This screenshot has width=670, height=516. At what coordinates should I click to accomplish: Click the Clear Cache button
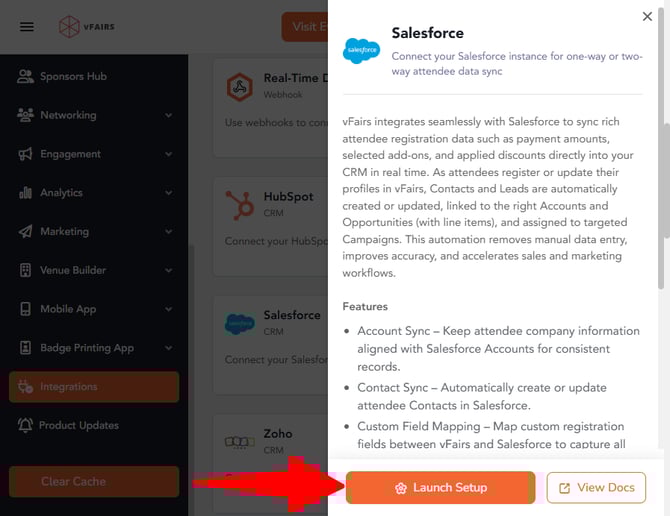point(94,481)
